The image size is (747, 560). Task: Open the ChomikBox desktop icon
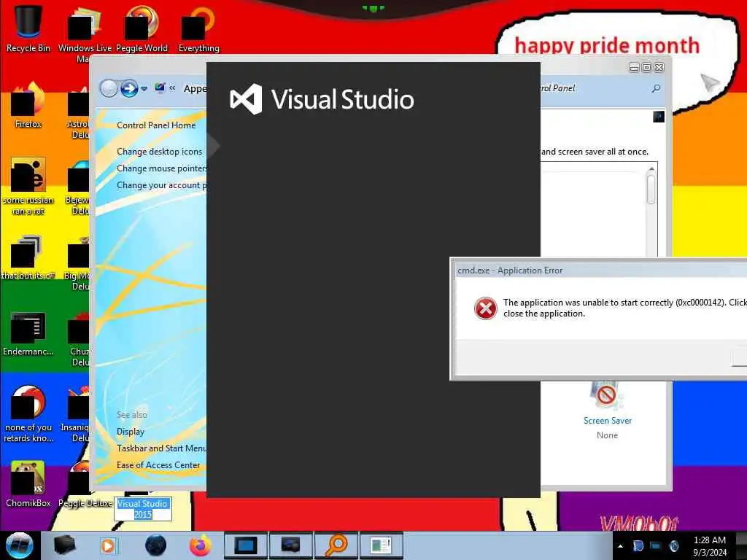coord(28,483)
